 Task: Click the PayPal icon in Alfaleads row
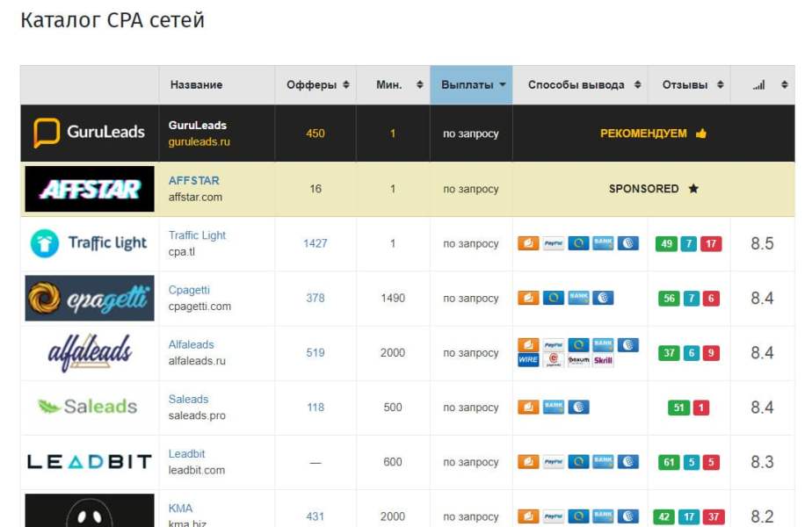(553, 345)
